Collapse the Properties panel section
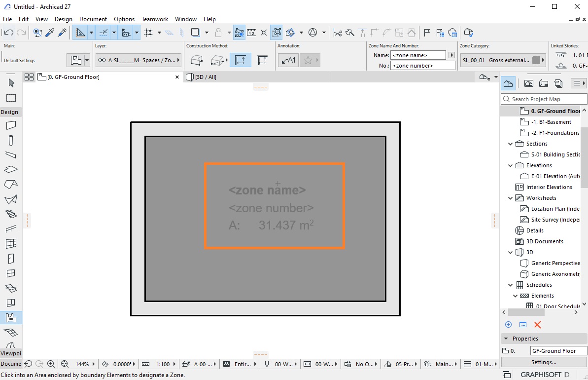 506,339
